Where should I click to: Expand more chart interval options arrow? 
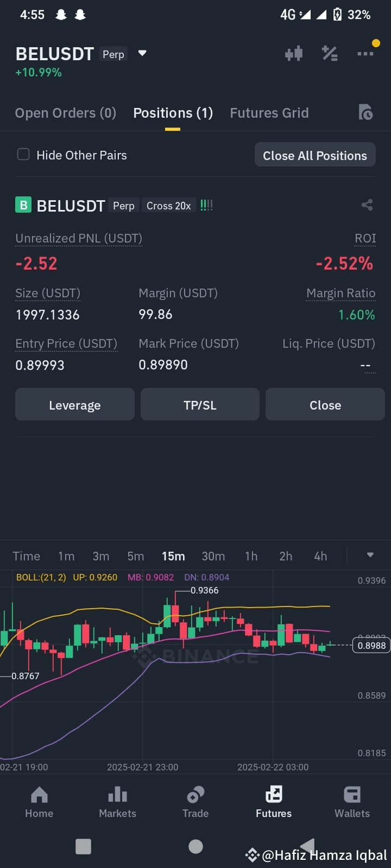[x=370, y=555]
